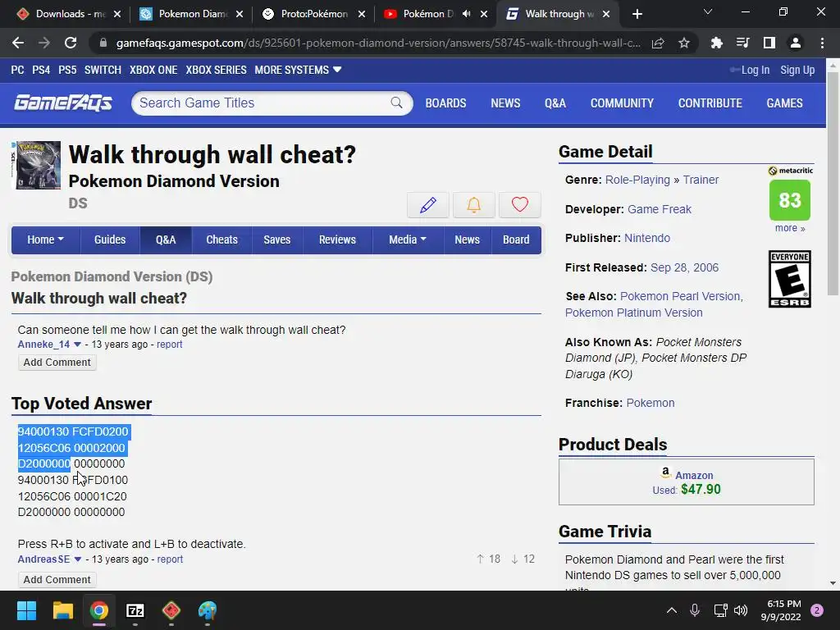840x630 pixels.
Task: Open the dropdown arrow beside AndreasSE
Action: [x=78, y=559]
